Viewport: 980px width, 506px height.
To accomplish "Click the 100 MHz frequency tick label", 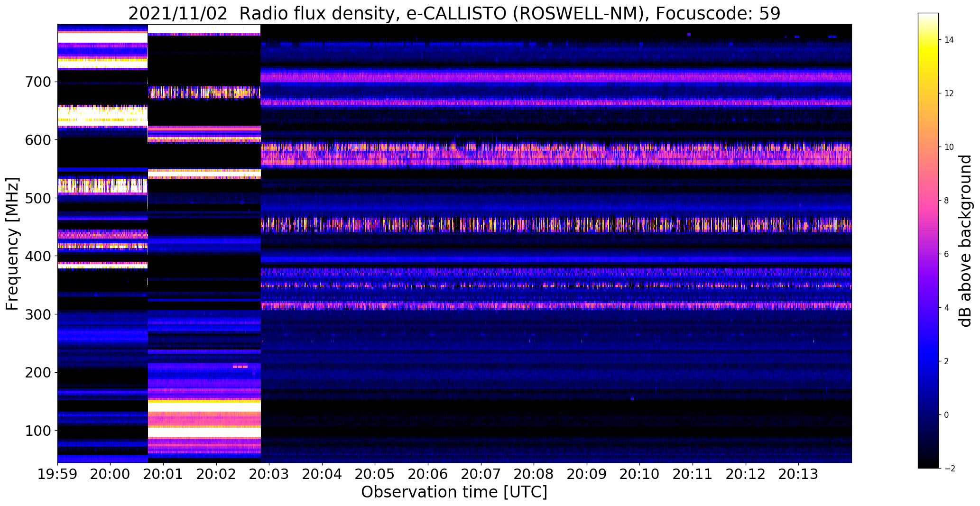I will click(x=37, y=431).
